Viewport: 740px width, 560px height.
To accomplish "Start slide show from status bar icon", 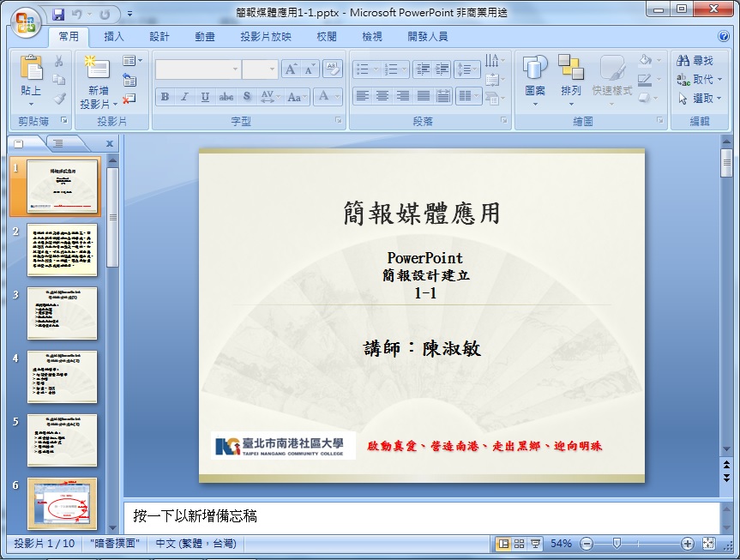I will [535, 544].
